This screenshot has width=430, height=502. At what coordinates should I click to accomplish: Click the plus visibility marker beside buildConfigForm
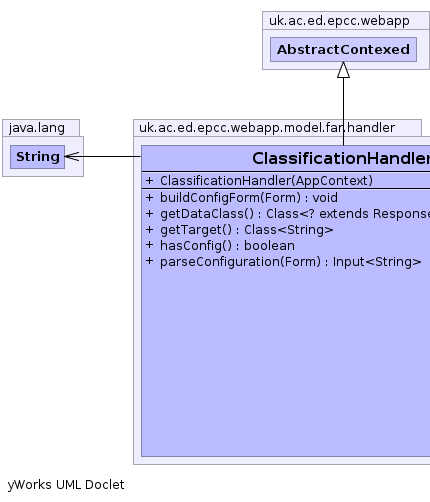click(x=149, y=198)
